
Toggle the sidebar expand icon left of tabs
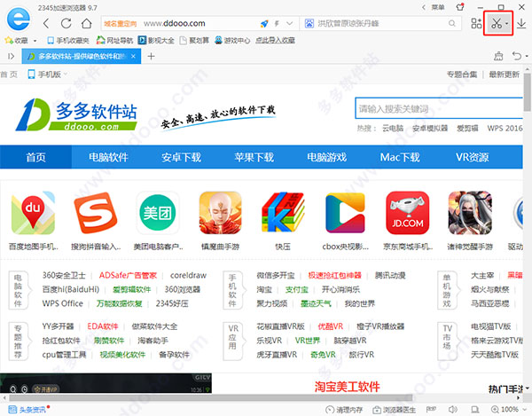11,56
